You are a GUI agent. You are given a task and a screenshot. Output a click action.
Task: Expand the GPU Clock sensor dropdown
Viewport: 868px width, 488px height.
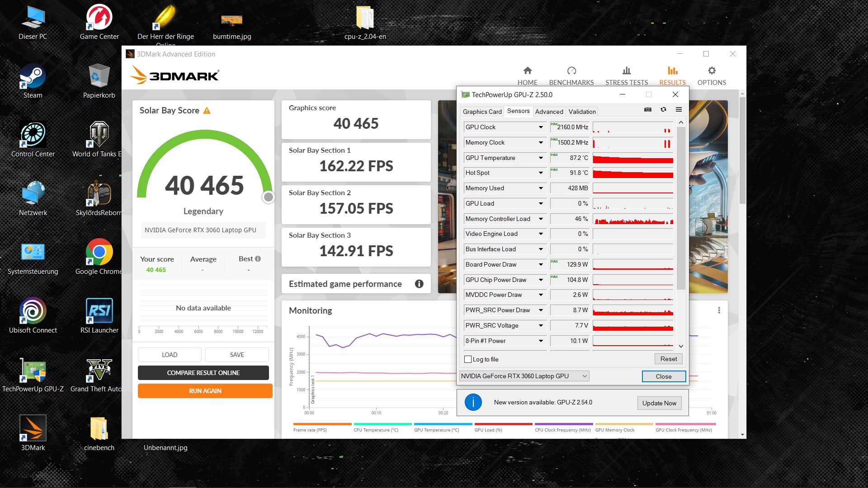(541, 127)
